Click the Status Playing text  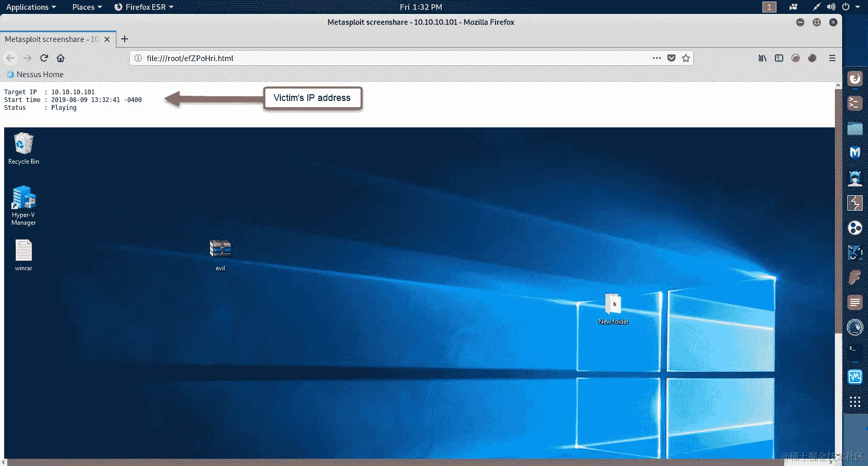[x=40, y=108]
